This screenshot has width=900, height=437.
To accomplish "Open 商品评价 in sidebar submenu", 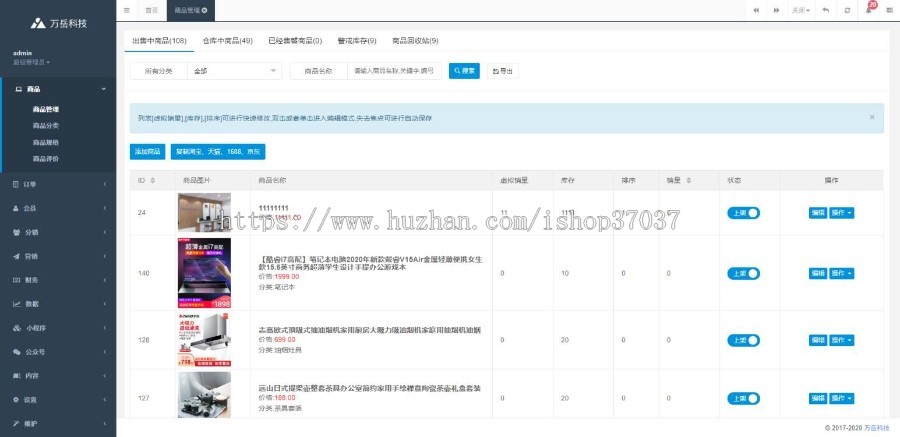I will pos(46,159).
